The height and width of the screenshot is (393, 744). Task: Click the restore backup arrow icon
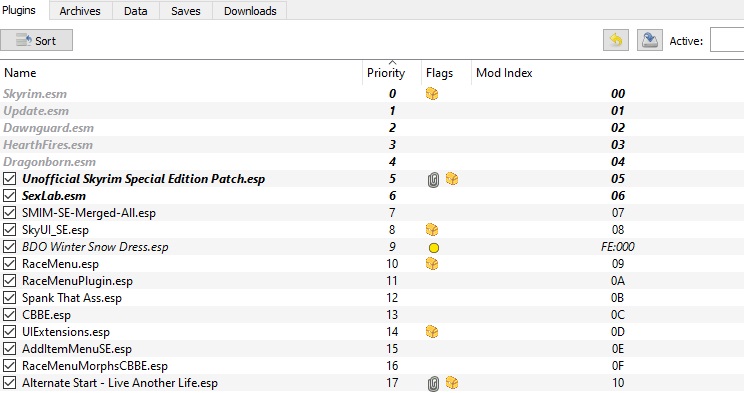616,40
